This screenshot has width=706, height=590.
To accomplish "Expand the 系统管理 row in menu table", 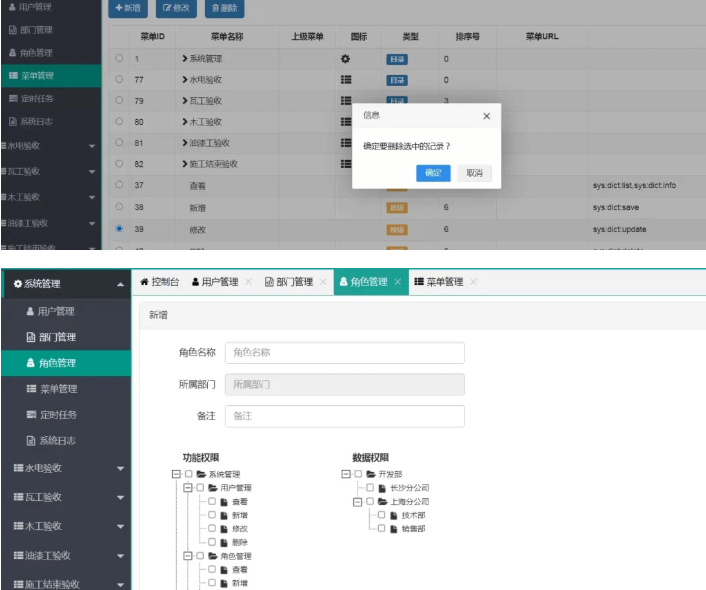I will click(x=185, y=59).
